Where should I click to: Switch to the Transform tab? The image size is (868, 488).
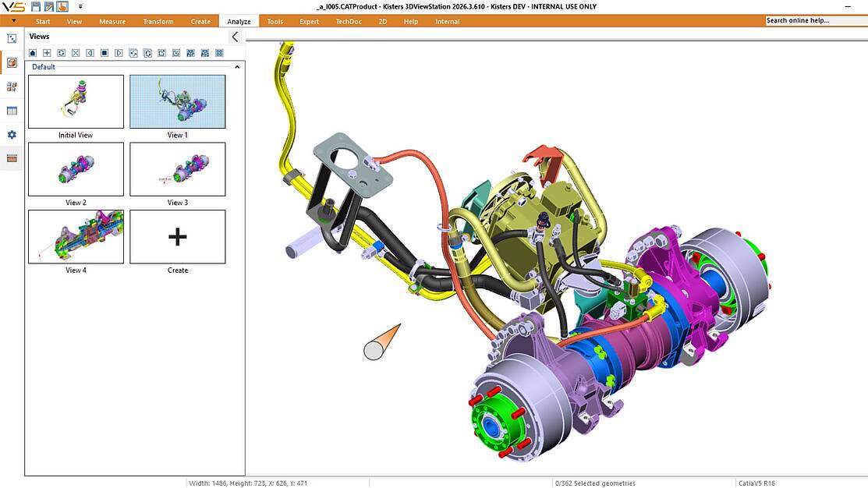(x=158, y=22)
